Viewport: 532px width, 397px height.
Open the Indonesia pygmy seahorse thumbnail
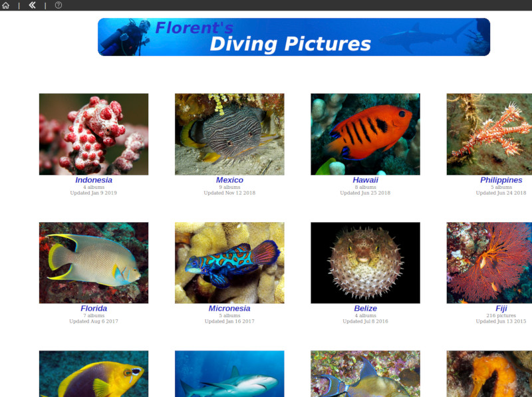[94, 134]
